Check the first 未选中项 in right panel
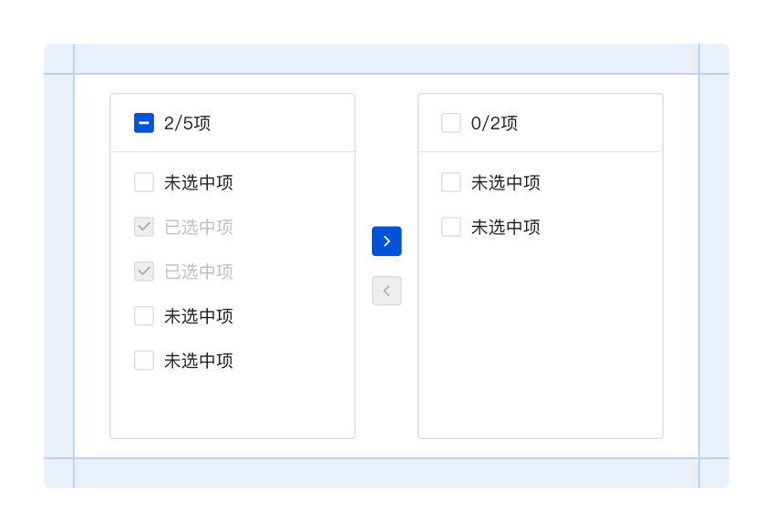 (450, 182)
